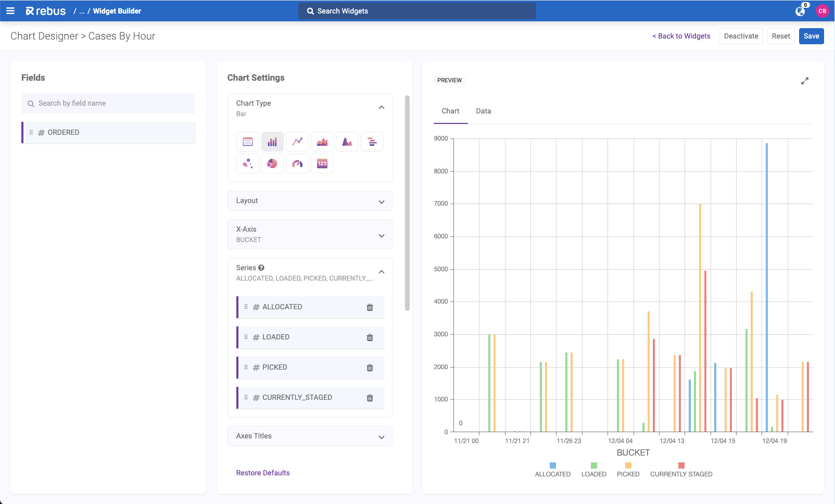Screen dimensions: 835x504
Task: Grab the ALLOCATED series drag handle
Action: click(246, 307)
